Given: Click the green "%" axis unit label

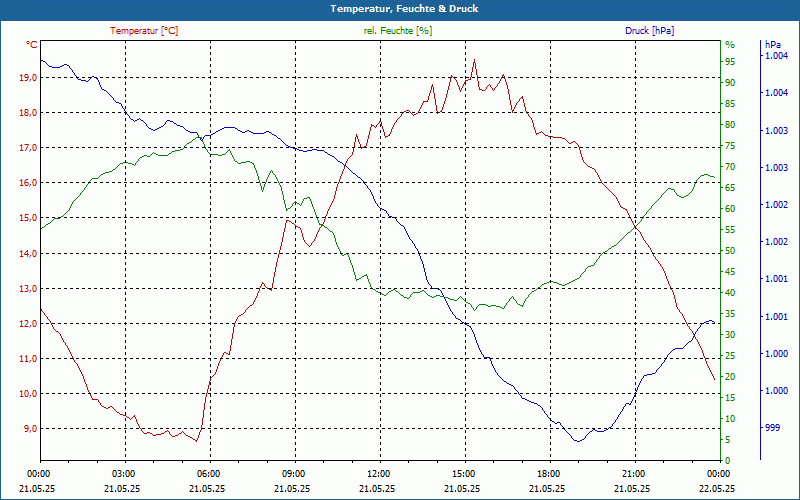Looking at the screenshot, I should [730, 45].
